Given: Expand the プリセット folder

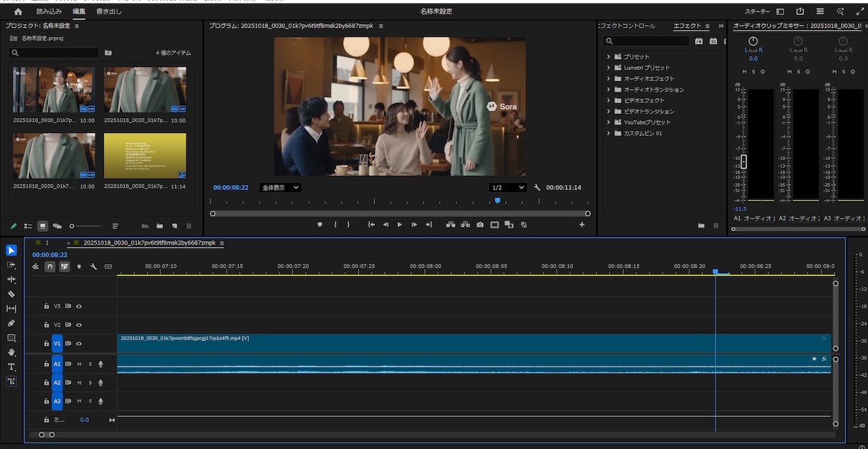Looking at the screenshot, I should pyautogui.click(x=608, y=56).
